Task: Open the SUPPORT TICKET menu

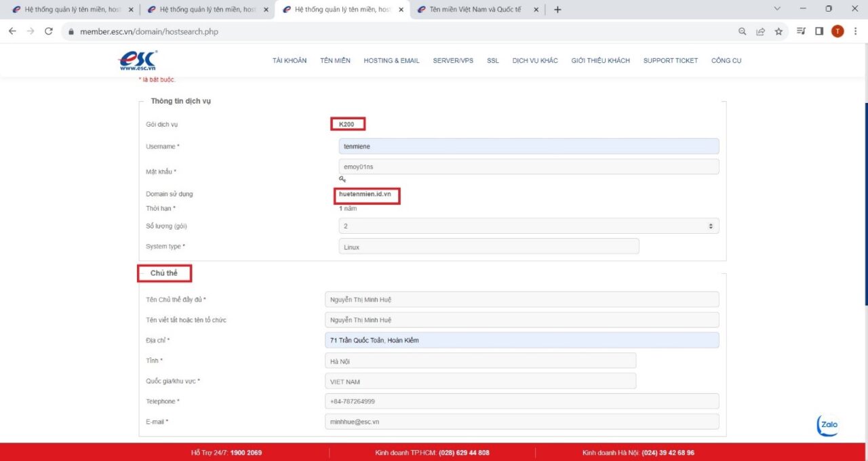Action: [x=671, y=61]
